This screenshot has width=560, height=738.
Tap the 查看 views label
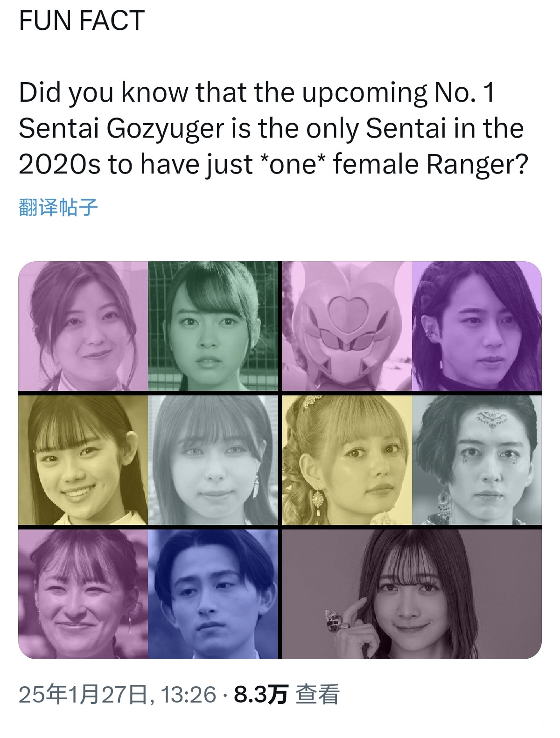coord(318,695)
